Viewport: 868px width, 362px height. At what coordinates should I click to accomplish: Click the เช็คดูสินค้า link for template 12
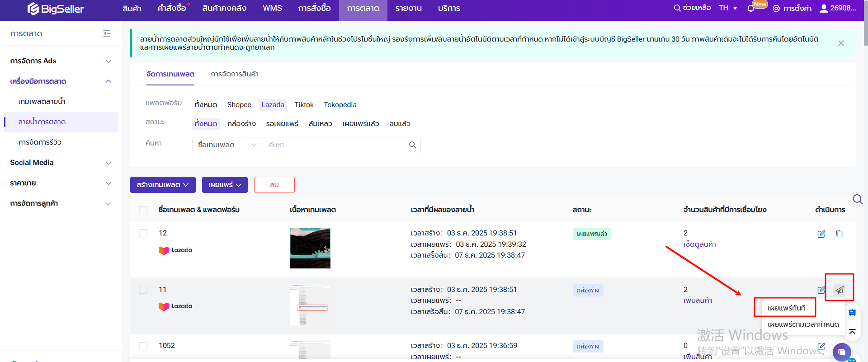699,244
